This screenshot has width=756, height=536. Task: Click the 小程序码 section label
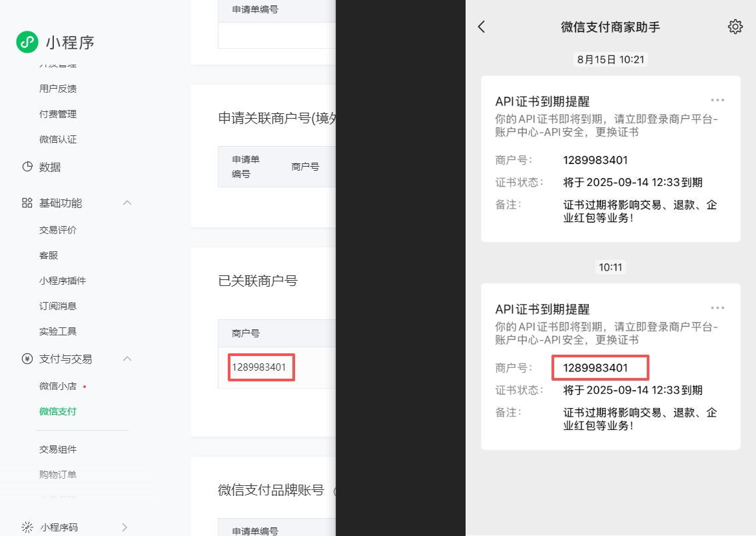tap(59, 527)
